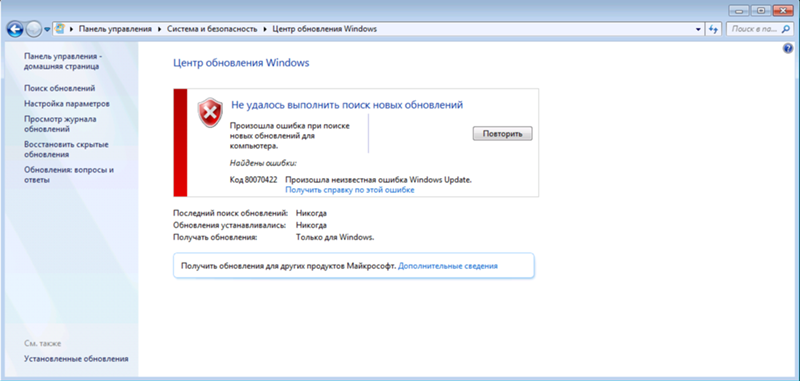Click heading 'Не удалось выполнить поиск новых обновлений'
The height and width of the screenshot is (381, 800).
coord(347,105)
